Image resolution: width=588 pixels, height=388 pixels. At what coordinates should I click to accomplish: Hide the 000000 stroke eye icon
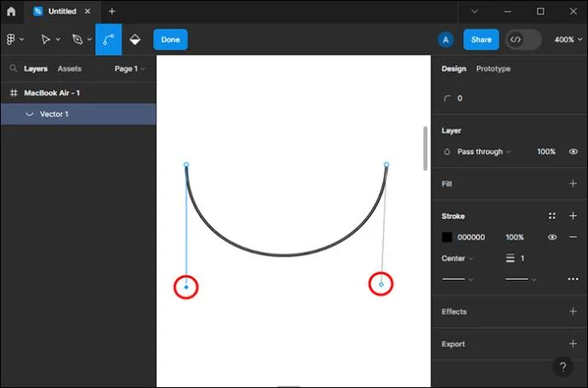click(x=552, y=237)
